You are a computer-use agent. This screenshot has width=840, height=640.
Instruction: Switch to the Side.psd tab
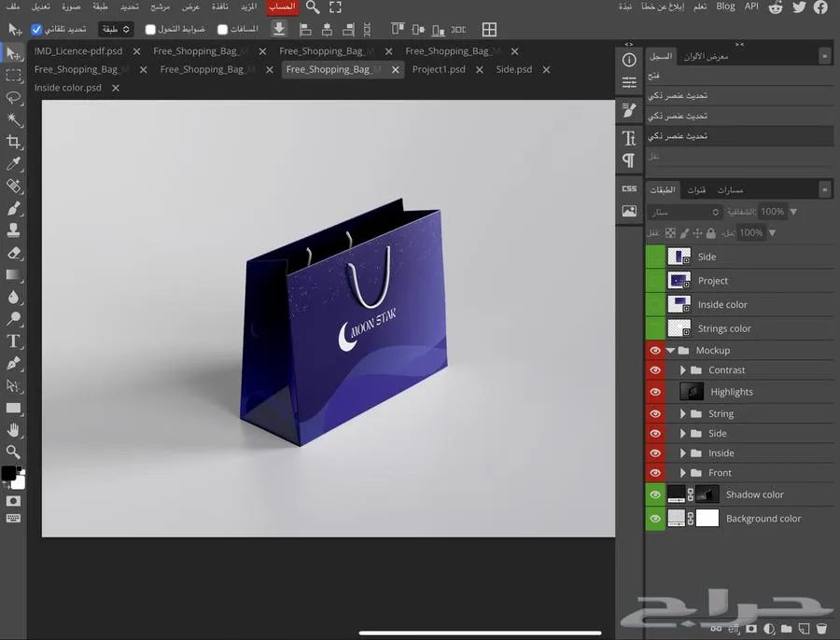(x=513, y=69)
